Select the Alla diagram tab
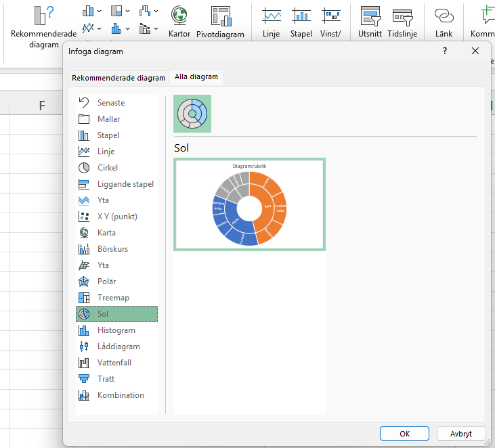 196,77
